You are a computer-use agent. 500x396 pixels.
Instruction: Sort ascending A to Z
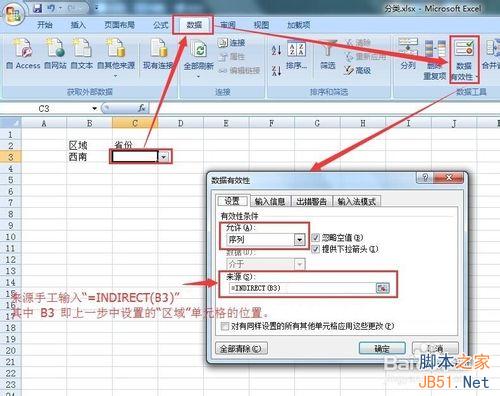click(x=277, y=50)
